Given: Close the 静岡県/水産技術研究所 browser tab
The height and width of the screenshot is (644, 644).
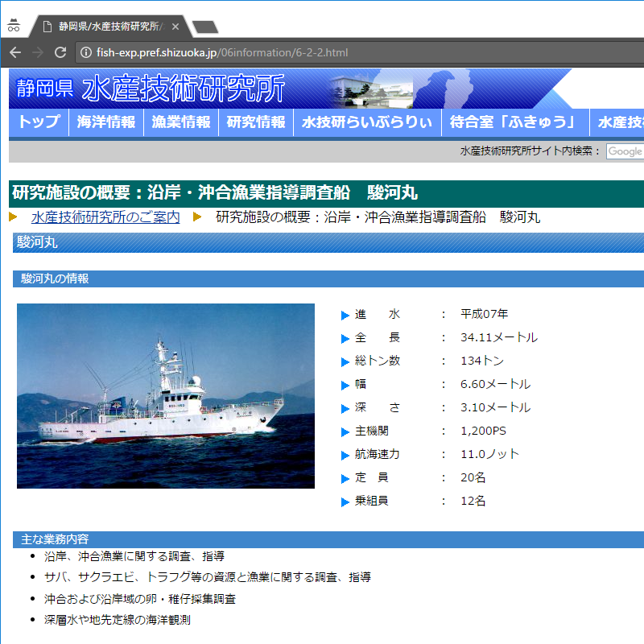Looking at the screenshot, I should (x=175, y=27).
